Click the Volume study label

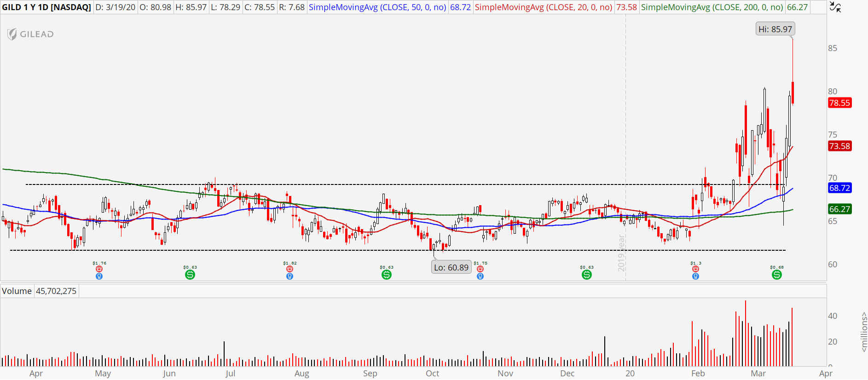[x=17, y=291]
